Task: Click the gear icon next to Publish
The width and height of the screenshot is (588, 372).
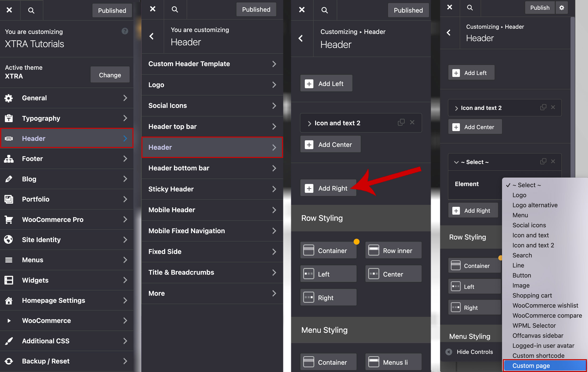Action: point(561,8)
